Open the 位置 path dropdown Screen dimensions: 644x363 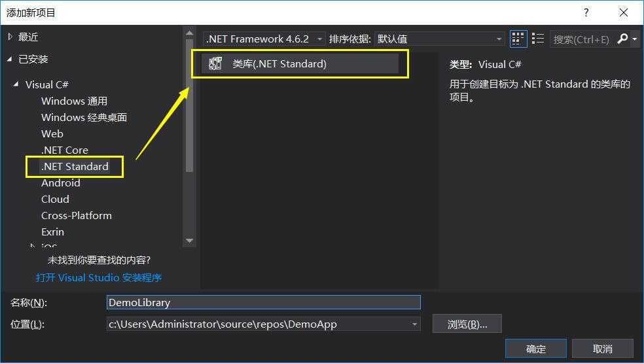tap(414, 324)
